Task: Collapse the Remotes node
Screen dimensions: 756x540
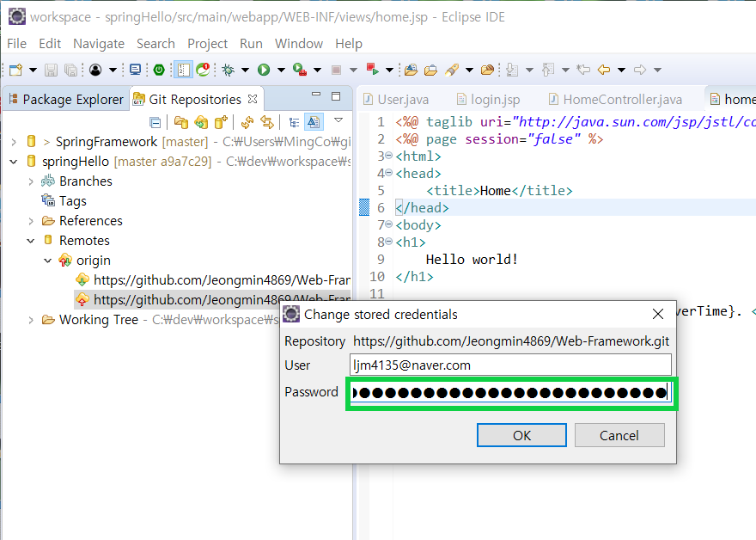Action: 31,241
